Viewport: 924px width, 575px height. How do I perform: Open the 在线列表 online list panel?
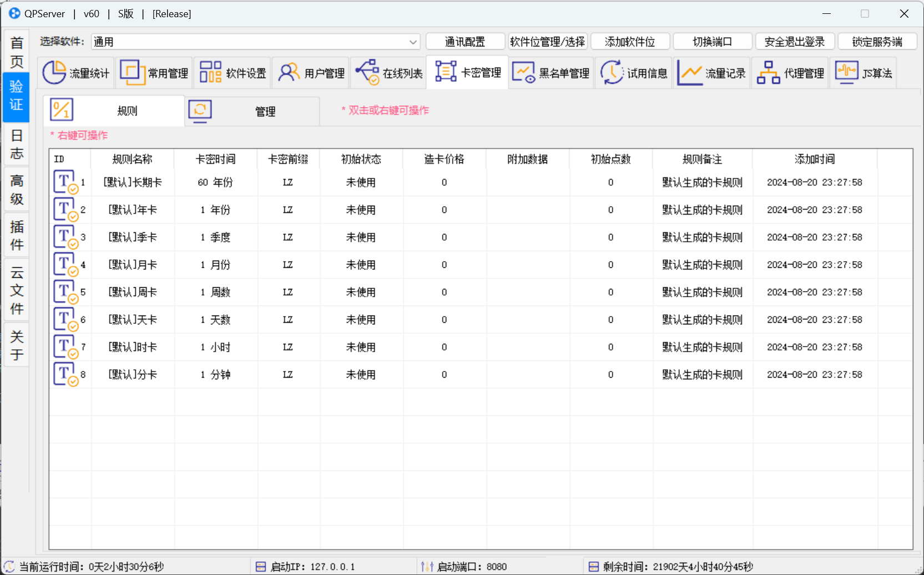388,72
